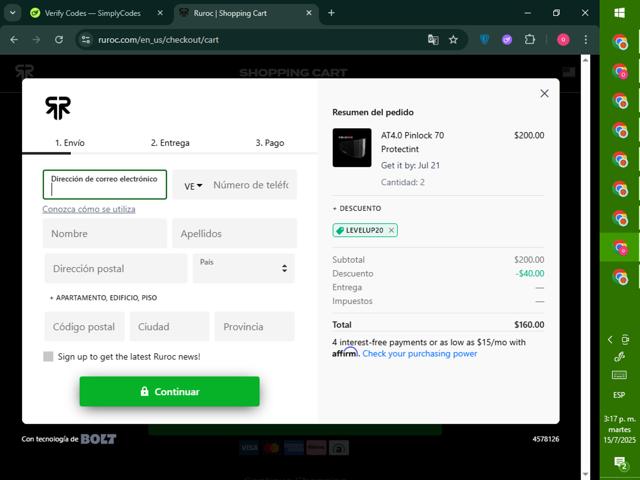Click the Ruroc logo in checkout modal
The height and width of the screenshot is (480, 640).
[x=58, y=108]
